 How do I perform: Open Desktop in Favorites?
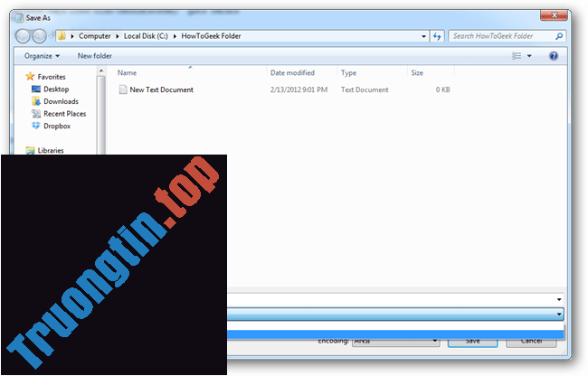[x=56, y=89]
